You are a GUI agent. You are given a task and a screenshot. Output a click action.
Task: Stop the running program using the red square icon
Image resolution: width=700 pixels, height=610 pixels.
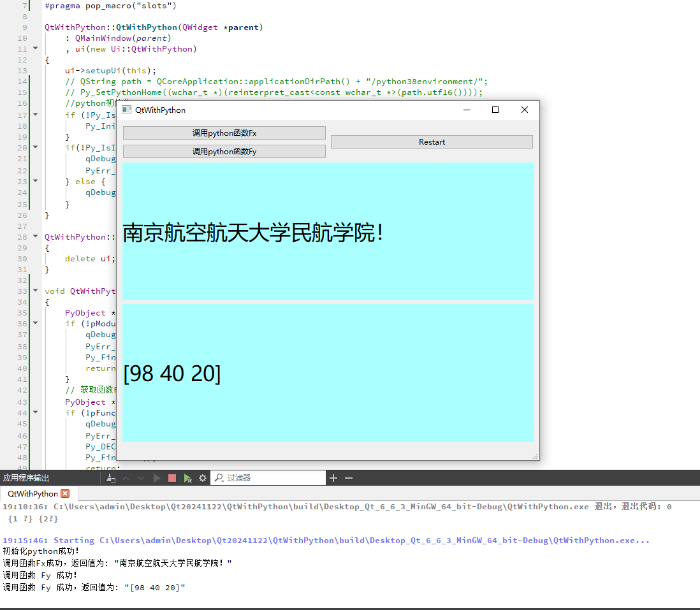point(171,477)
